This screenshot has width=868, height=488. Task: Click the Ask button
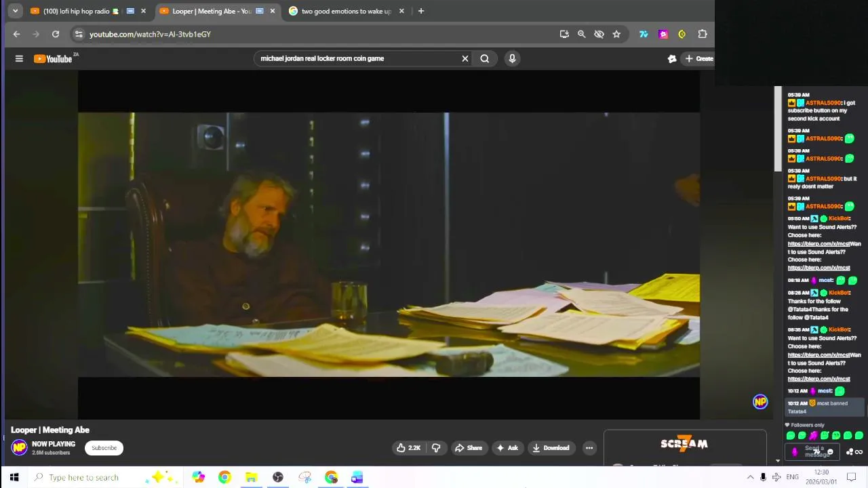507,447
